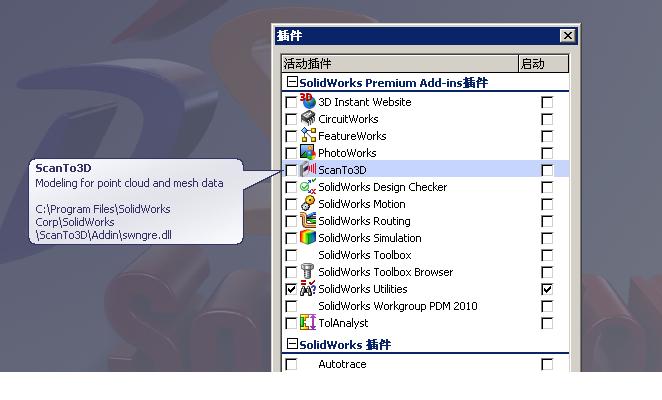Enable PhotoWorks active add-in checkbox
The image size is (662, 400).
291,153
